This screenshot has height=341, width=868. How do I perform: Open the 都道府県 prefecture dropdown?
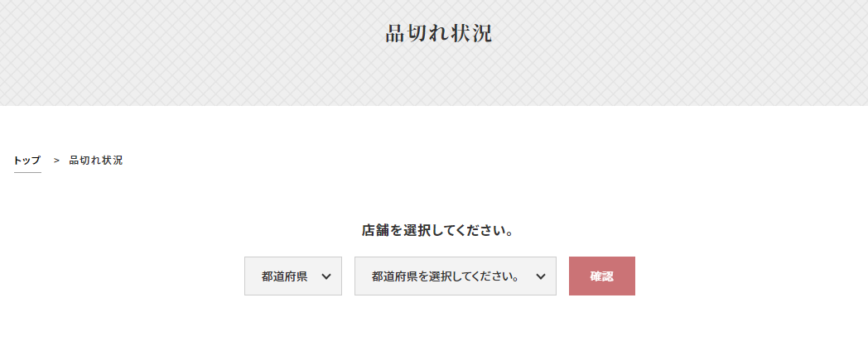293,276
